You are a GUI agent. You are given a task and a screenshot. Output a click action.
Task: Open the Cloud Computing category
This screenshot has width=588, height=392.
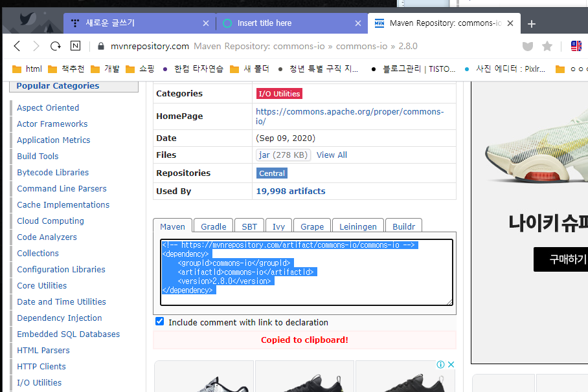51,221
